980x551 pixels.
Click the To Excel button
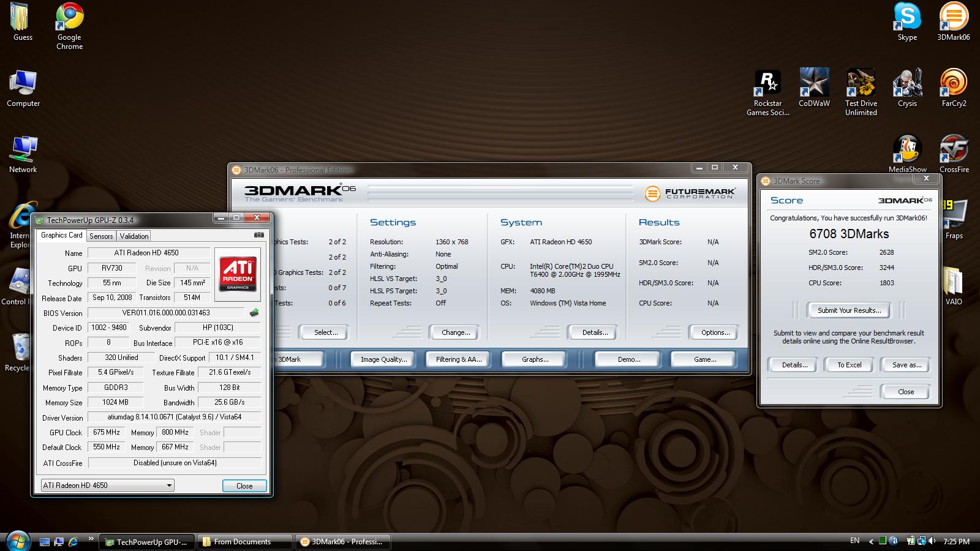(849, 365)
